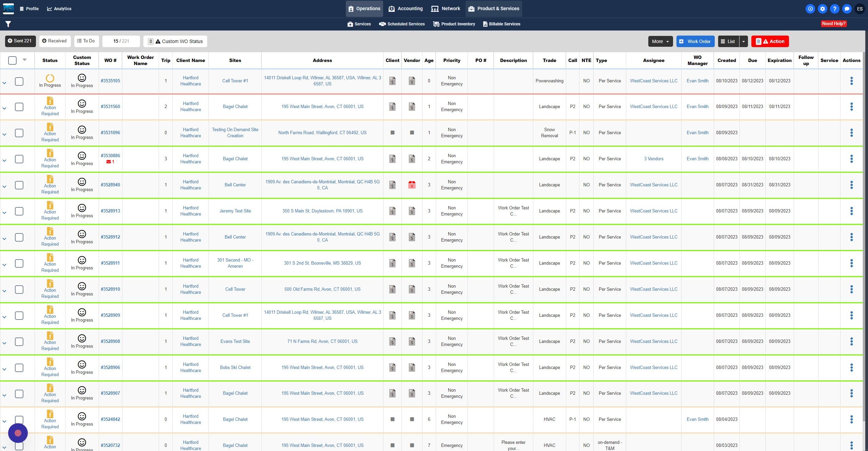This screenshot has height=451, width=868.
Task: Tick the checkbox for WO #3528913 row
Action: click(x=19, y=211)
